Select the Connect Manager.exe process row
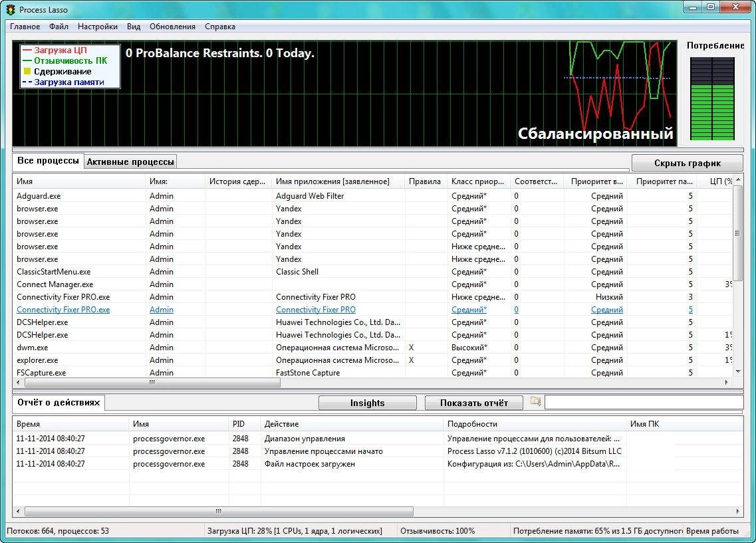 [x=373, y=284]
